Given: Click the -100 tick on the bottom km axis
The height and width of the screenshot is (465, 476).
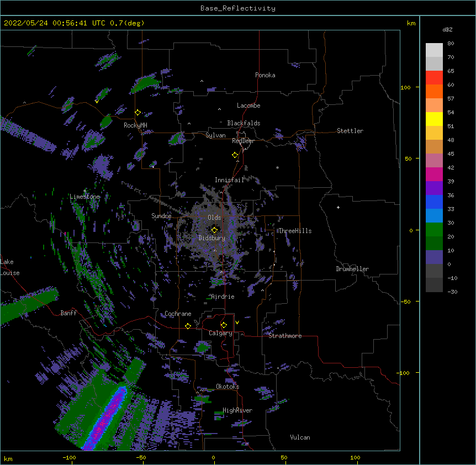Looking at the screenshot, I should point(70,457).
